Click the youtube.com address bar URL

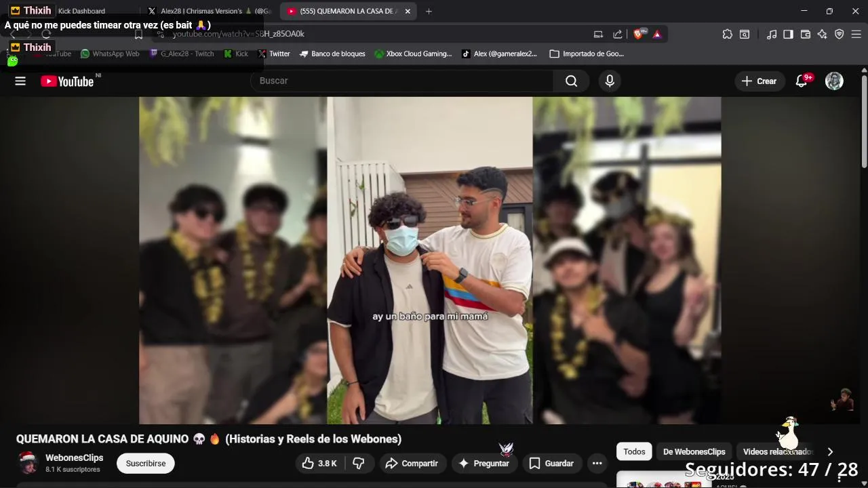coord(238,34)
